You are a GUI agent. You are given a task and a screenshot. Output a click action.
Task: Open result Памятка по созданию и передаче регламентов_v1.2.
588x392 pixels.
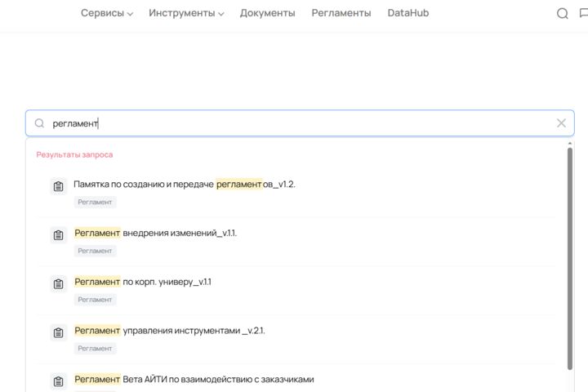click(185, 185)
